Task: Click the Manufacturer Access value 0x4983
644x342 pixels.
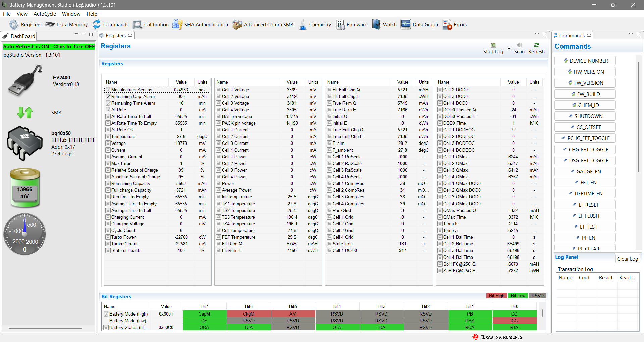Action: 181,90
